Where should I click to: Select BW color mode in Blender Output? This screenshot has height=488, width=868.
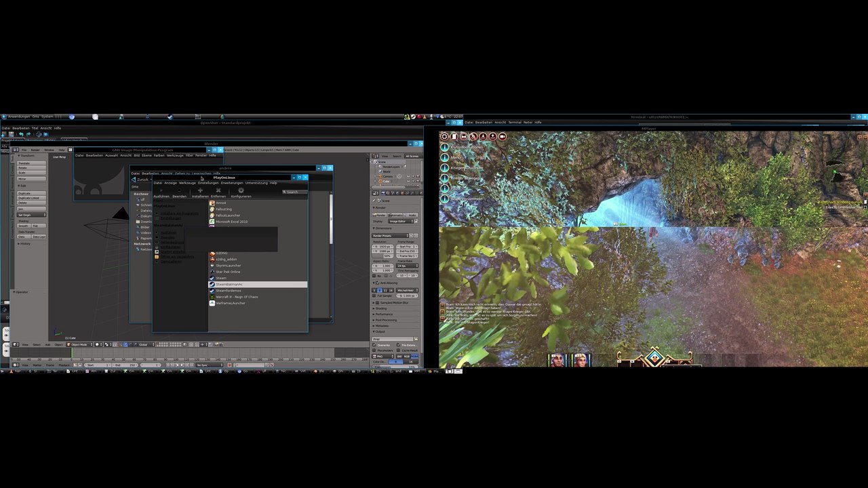(399, 356)
